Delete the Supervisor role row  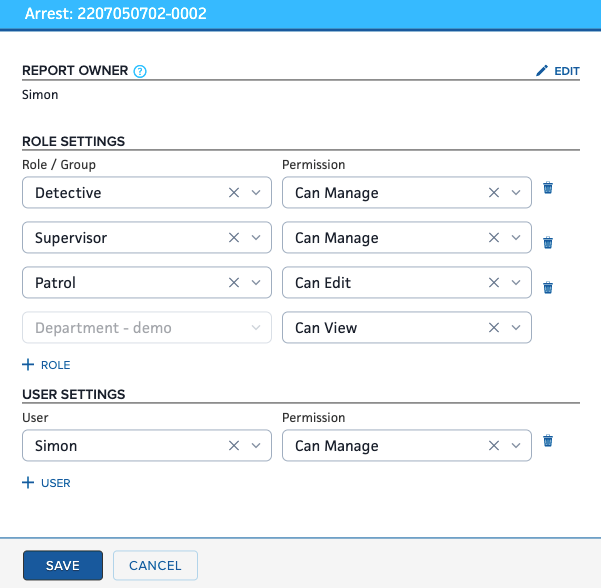(547, 242)
